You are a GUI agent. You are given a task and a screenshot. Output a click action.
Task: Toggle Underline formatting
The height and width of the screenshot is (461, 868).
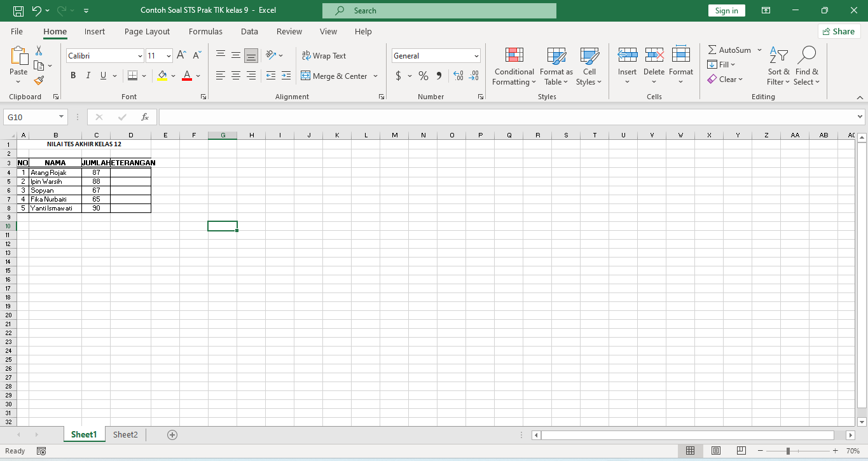click(103, 76)
